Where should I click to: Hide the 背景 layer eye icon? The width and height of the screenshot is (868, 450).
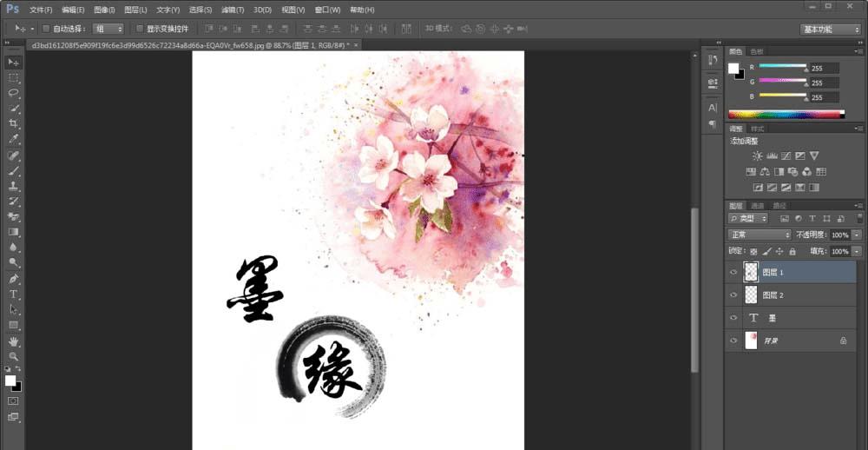pyautogui.click(x=733, y=341)
